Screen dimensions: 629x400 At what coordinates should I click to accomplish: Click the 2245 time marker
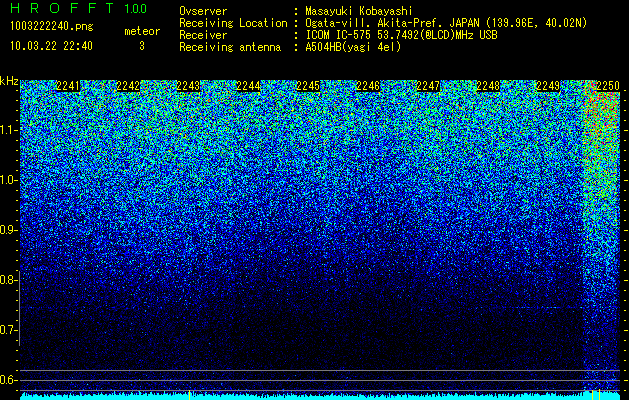click(308, 86)
